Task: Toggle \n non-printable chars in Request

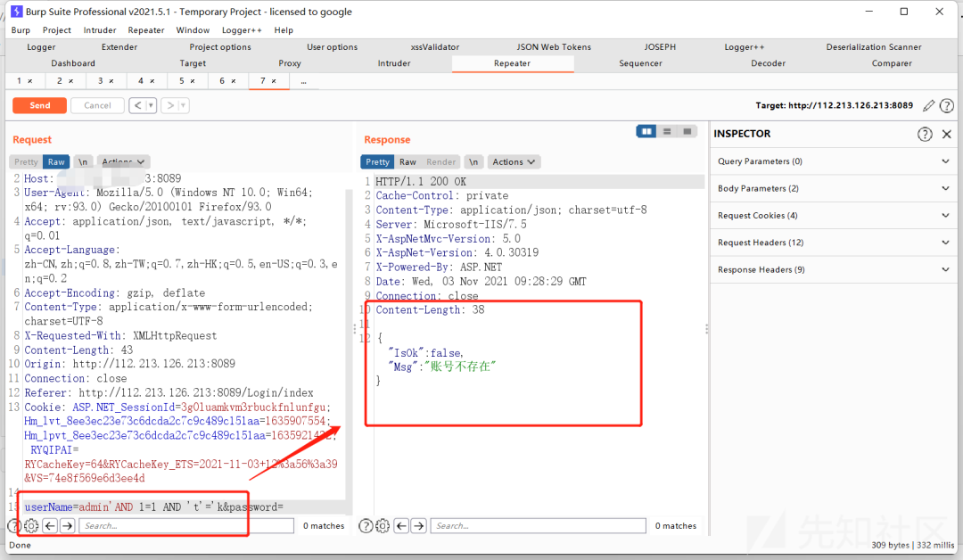Action: tap(83, 162)
